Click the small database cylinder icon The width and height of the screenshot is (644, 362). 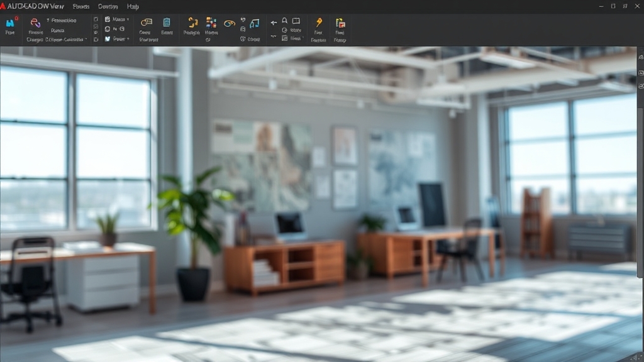tap(243, 29)
